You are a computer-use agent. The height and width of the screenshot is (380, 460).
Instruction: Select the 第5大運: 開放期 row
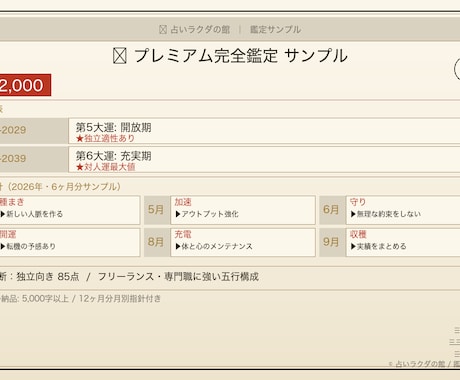coord(264,131)
